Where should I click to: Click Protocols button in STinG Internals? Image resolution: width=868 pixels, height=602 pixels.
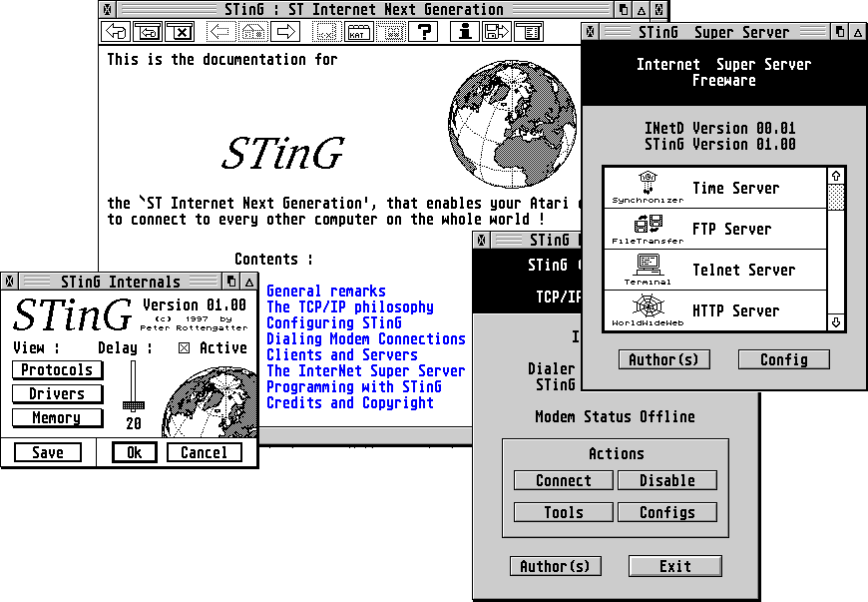pos(57,370)
